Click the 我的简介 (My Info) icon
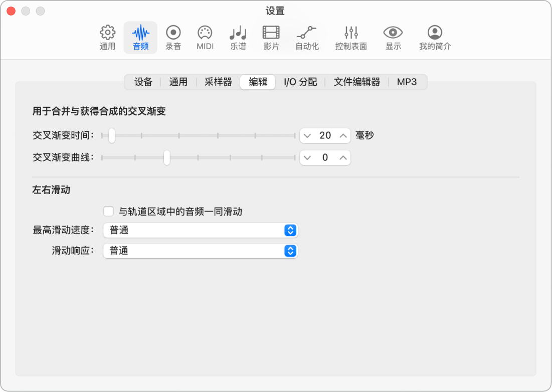Screen dimensions: 552x392 pyautogui.click(x=434, y=37)
